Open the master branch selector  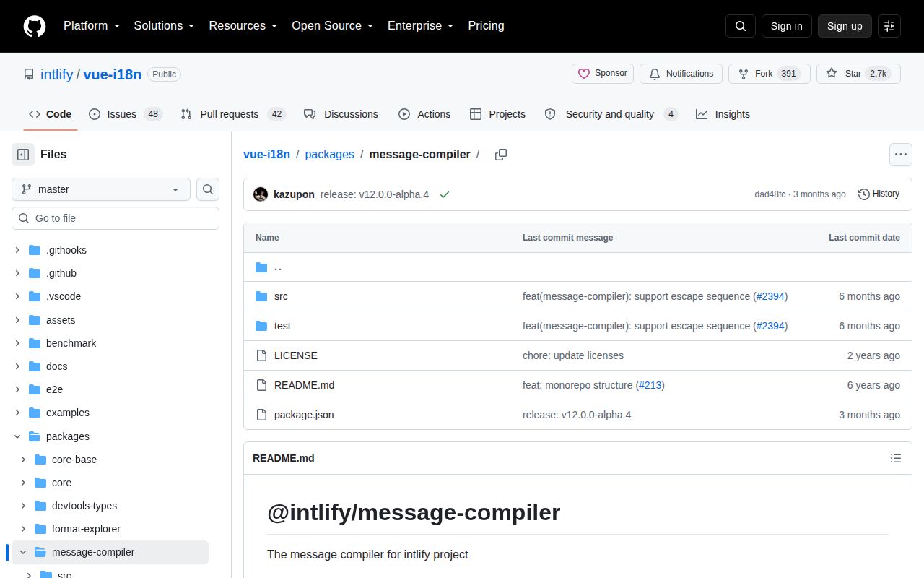click(x=101, y=189)
